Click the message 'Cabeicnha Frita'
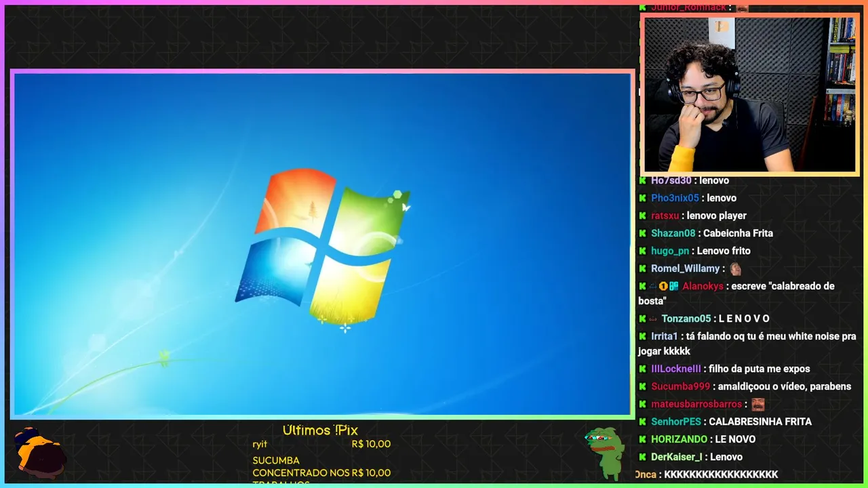 pos(738,233)
